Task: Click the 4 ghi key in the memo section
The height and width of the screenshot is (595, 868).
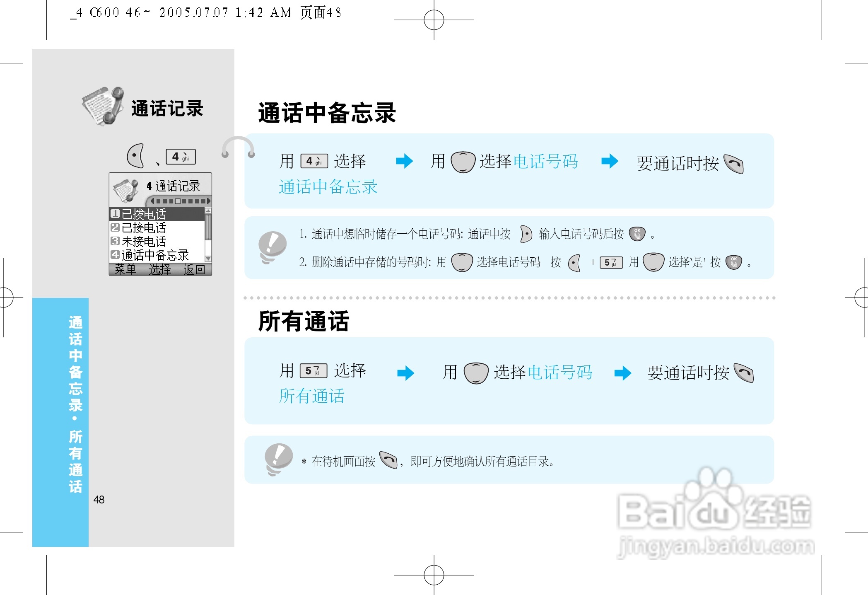Action: (x=314, y=161)
